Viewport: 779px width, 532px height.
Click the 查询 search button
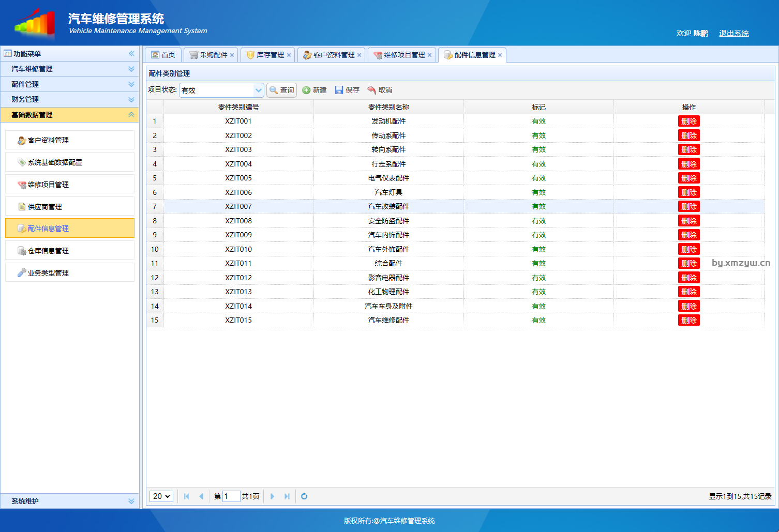(282, 90)
